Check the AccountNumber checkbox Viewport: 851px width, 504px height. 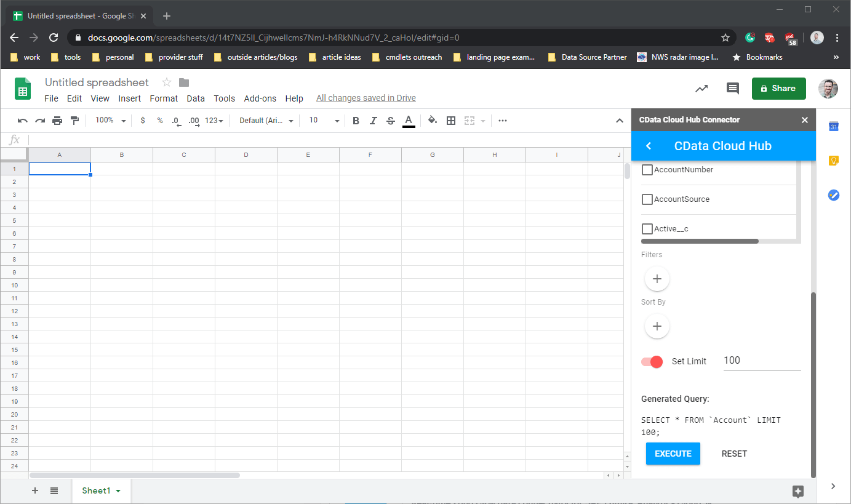[x=647, y=170]
